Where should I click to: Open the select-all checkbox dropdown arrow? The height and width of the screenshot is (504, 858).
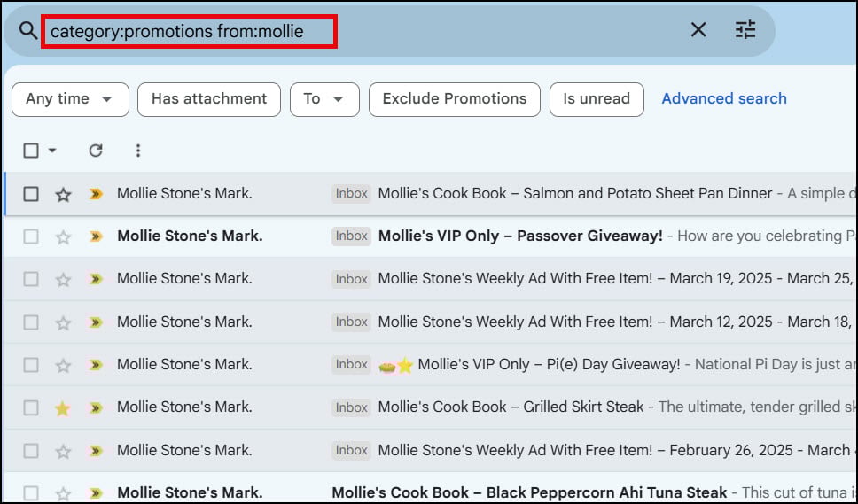[52, 151]
